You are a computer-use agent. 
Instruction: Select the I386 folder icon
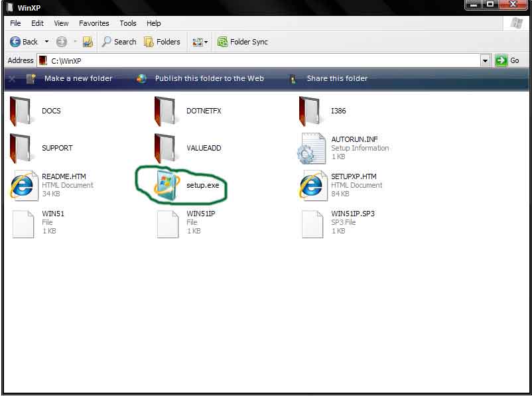point(310,111)
